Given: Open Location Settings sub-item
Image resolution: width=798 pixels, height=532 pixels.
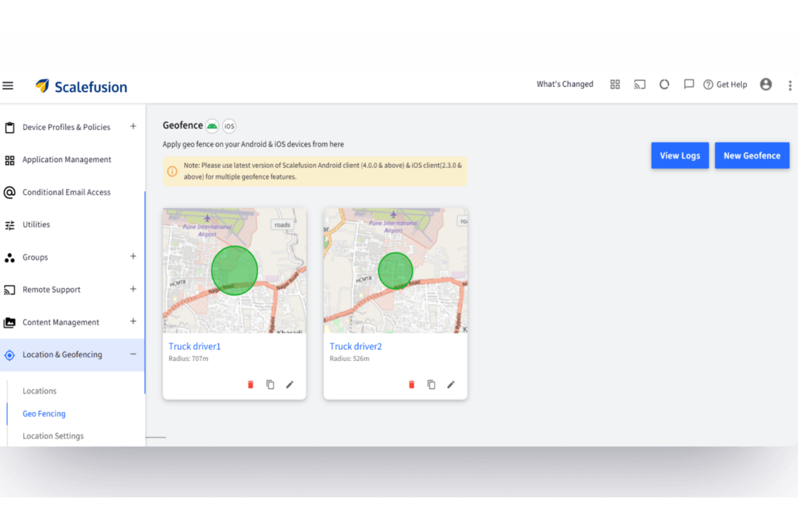Looking at the screenshot, I should click(53, 436).
